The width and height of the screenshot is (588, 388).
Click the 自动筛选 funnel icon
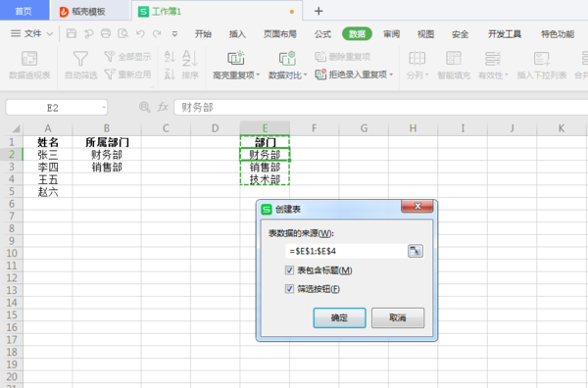80,59
